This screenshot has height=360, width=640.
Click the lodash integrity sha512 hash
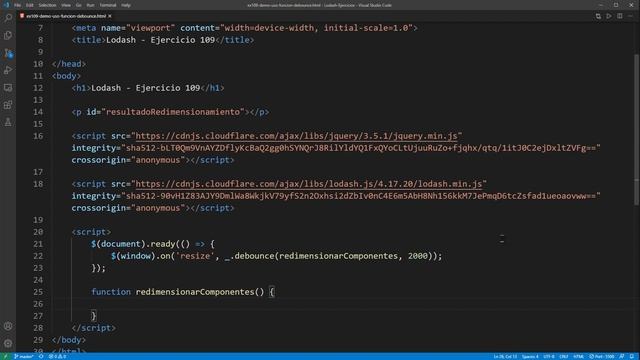361,196
